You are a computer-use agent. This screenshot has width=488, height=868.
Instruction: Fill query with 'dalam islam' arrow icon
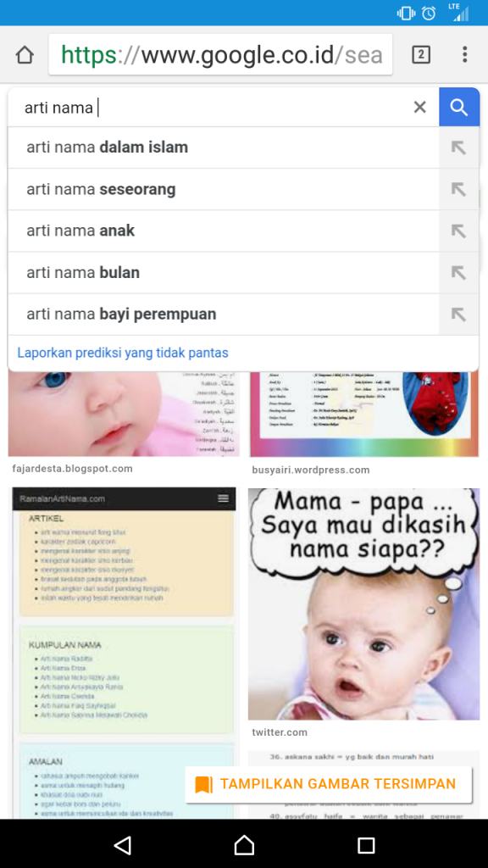pyautogui.click(x=458, y=147)
